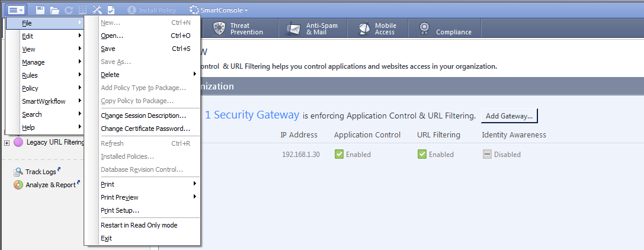Viewport: 644px width, 250px height.
Task: Click the Mobile Access icon
Action: (364, 28)
